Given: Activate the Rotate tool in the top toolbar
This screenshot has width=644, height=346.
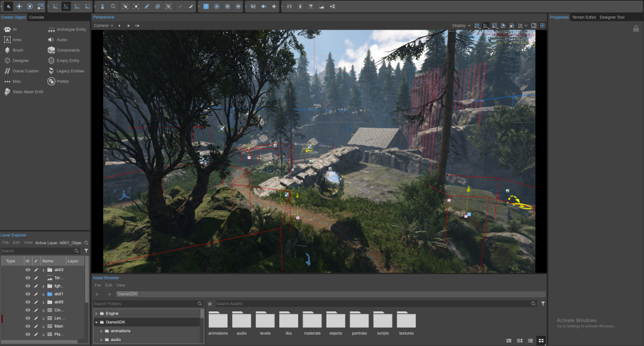Looking at the screenshot, I should click(30, 6).
